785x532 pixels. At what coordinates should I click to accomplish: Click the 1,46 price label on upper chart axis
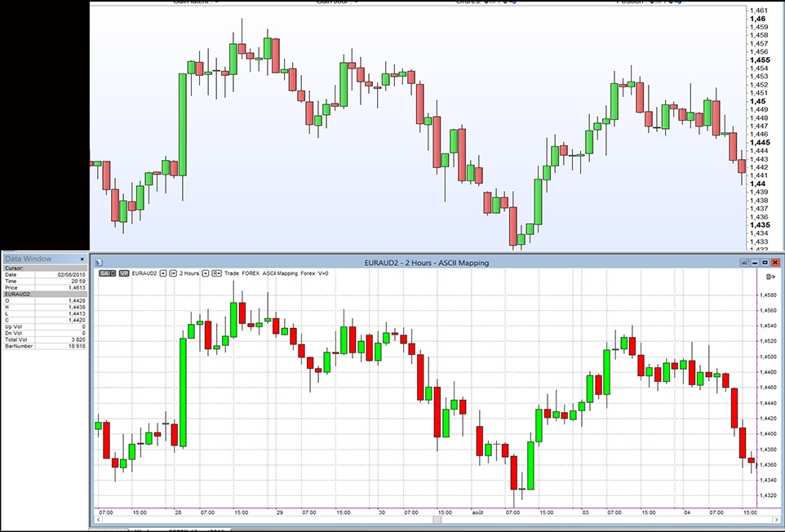coord(757,19)
